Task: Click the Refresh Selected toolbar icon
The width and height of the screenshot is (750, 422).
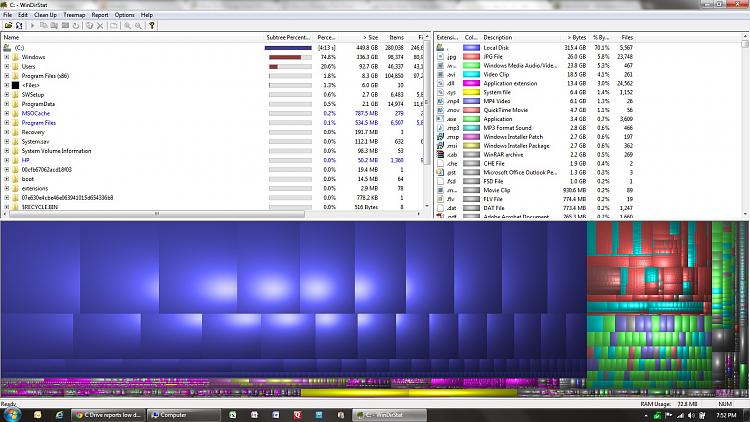Action: [x=76, y=25]
